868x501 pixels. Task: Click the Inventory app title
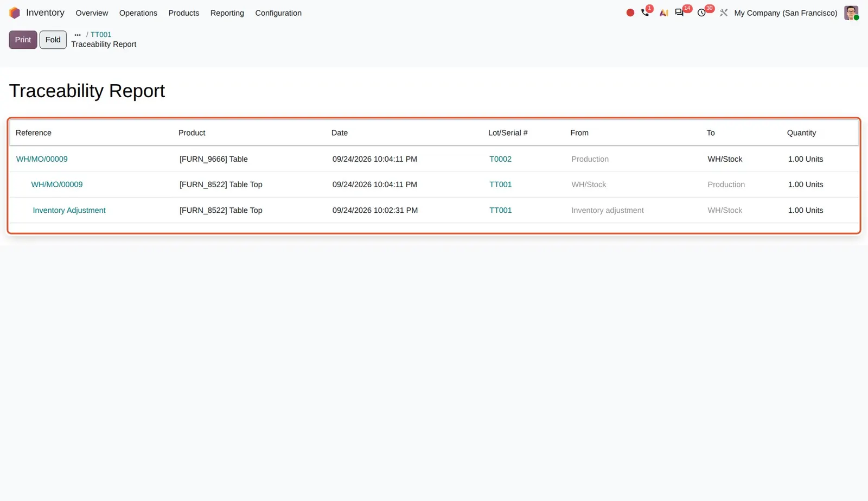pos(45,12)
